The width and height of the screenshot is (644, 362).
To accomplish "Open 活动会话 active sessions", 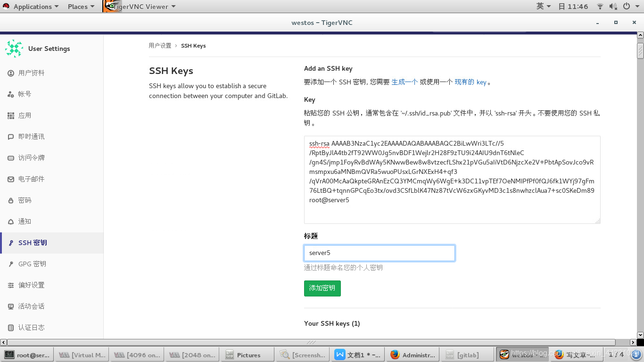I will tap(52, 306).
